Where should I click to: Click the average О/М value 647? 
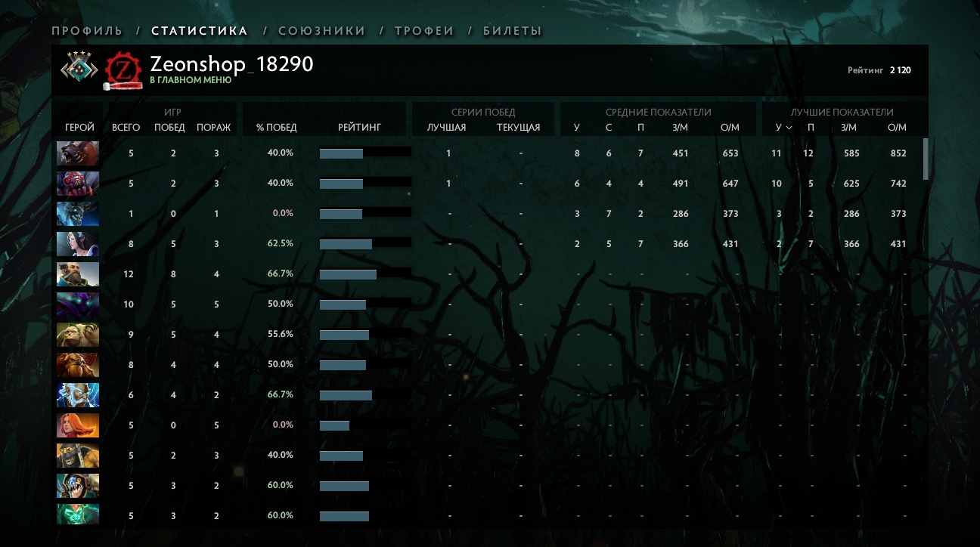(730, 183)
